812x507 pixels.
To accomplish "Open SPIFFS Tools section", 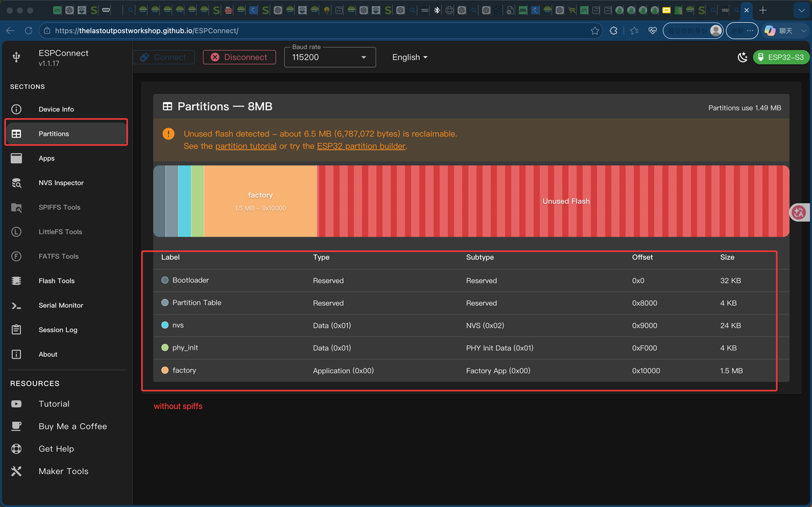I will tap(65, 207).
